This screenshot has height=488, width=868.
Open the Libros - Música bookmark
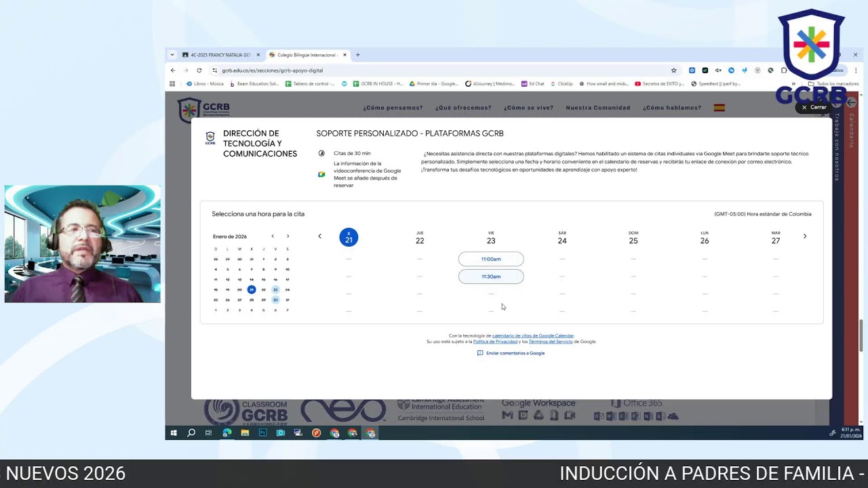point(205,84)
